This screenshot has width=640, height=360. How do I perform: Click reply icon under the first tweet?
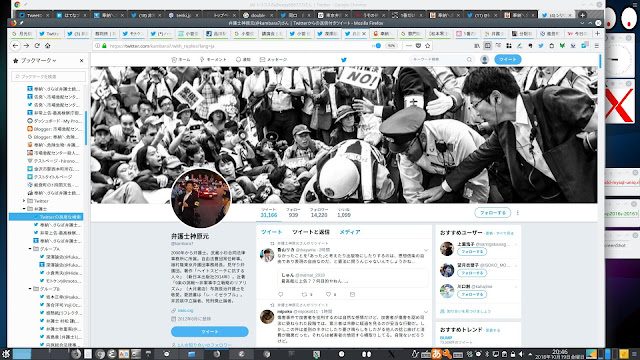coord(280,294)
